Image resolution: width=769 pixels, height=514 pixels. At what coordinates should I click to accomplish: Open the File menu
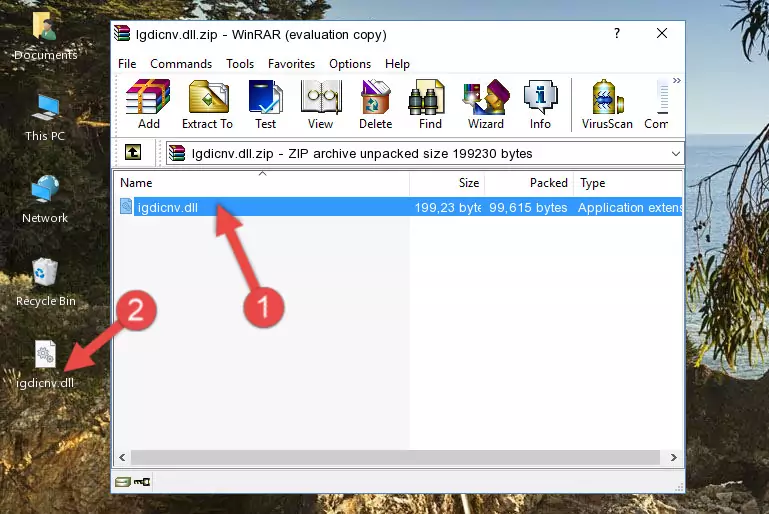pyautogui.click(x=127, y=64)
